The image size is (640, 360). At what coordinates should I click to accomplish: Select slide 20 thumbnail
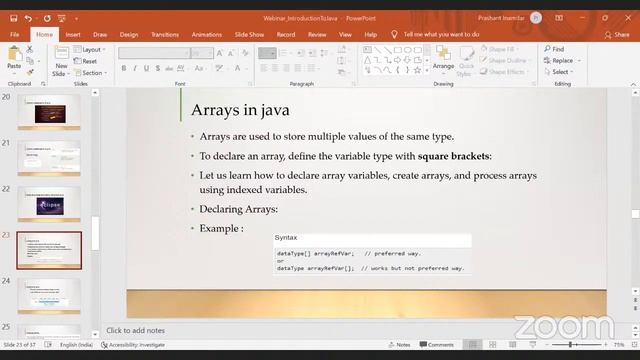pos(49,112)
